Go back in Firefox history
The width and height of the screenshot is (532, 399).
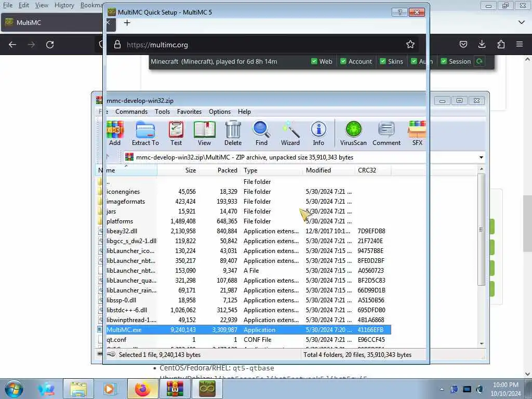tap(12, 45)
